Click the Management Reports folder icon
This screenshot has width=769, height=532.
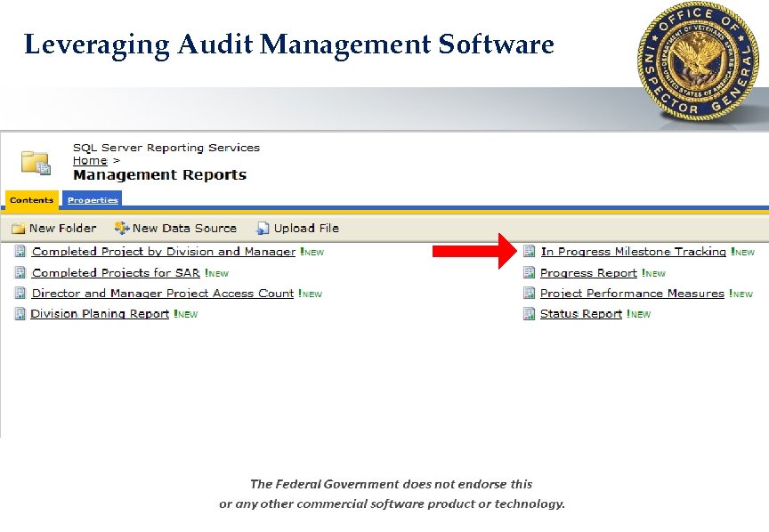click(36, 162)
